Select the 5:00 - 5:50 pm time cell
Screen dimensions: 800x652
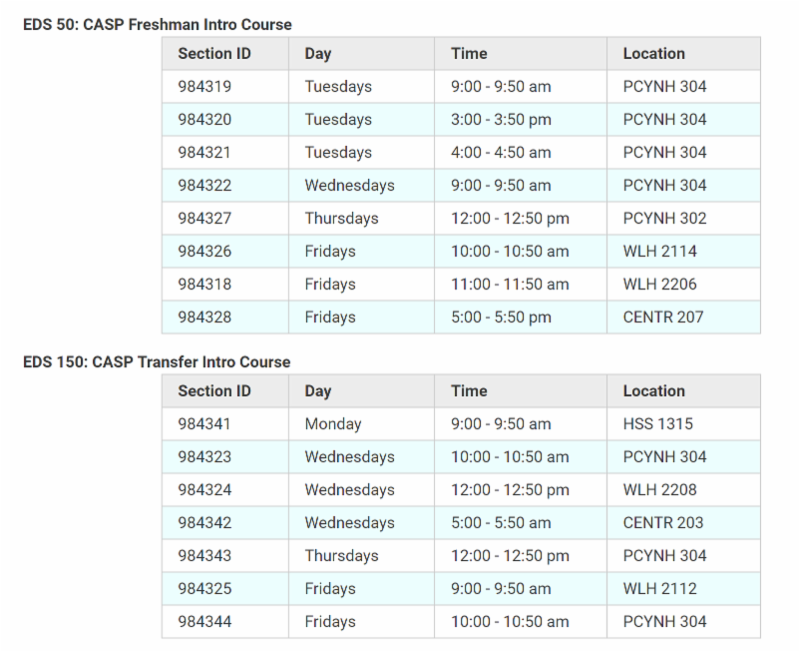[501, 317]
